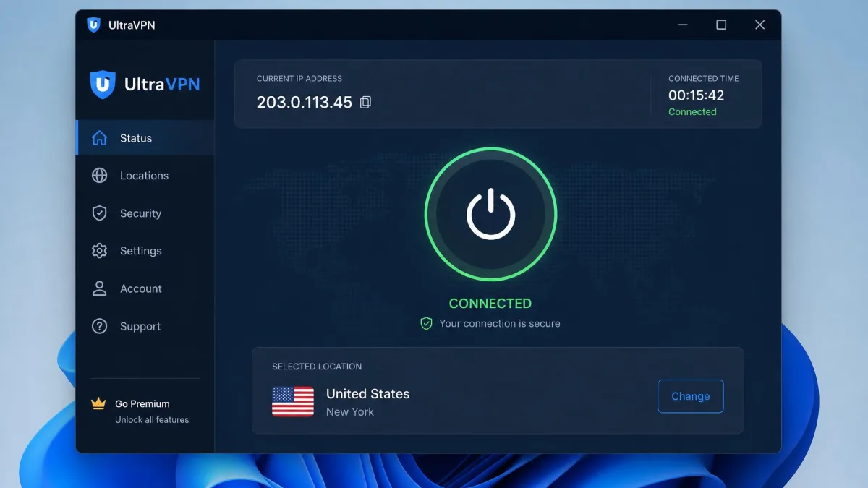The height and width of the screenshot is (488, 868).
Task: Click the title bar UltraVPN icon
Action: click(x=93, y=25)
